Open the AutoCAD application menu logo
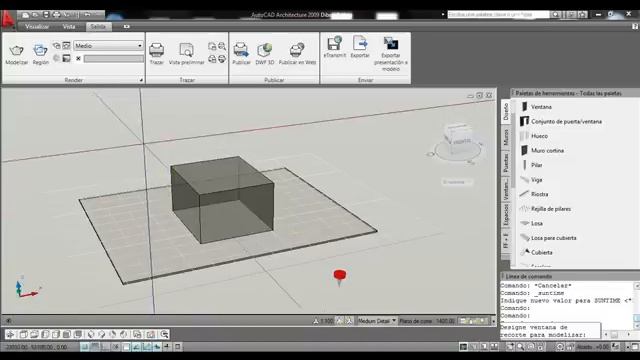Viewport: 640px width, 360px height. (x=7, y=19)
